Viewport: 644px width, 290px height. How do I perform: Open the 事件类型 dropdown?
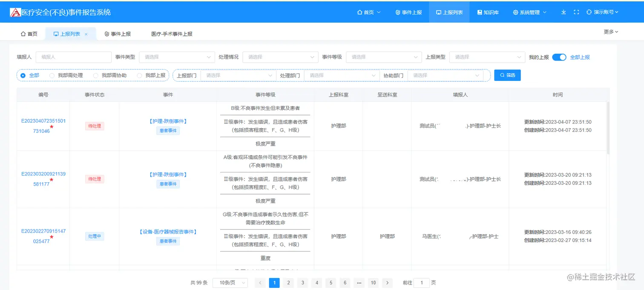coord(177,57)
